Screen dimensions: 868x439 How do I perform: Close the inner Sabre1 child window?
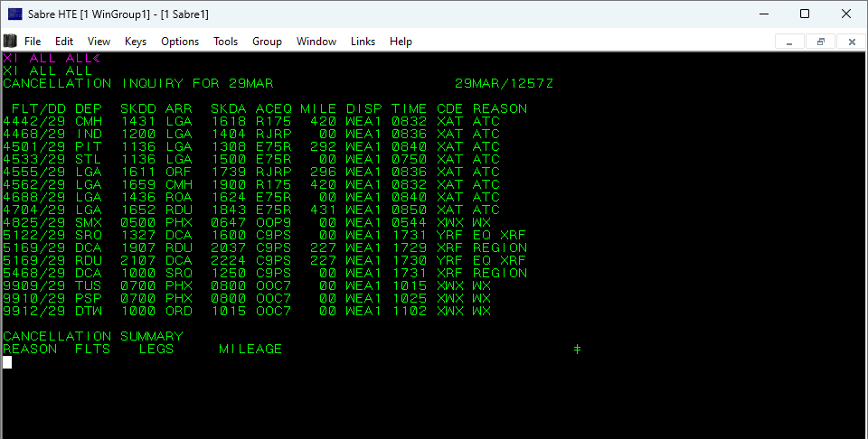tap(852, 42)
